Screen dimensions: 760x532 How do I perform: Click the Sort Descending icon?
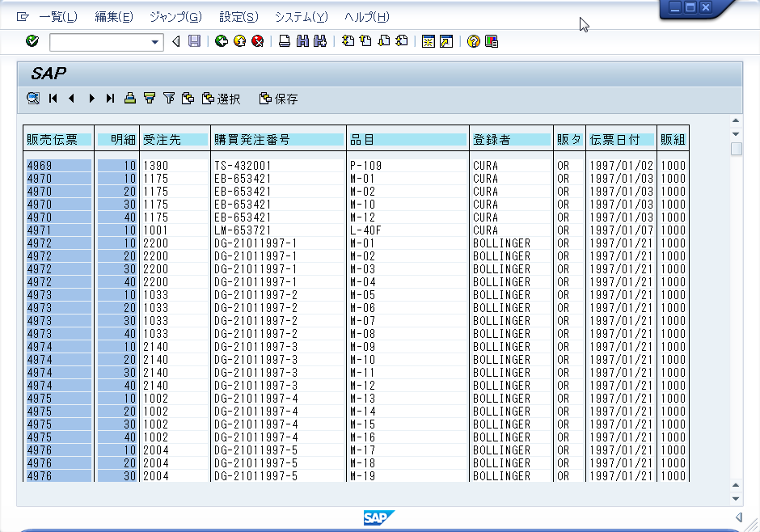point(150,99)
